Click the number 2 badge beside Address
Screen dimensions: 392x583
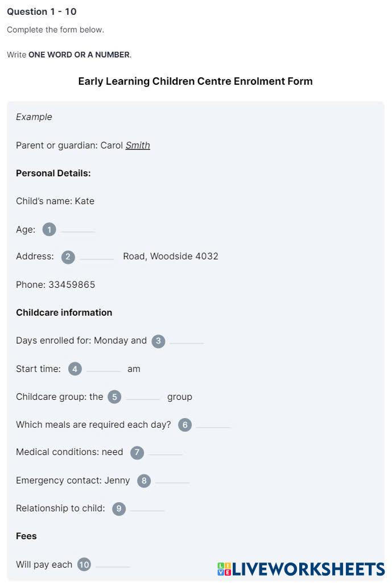68,257
